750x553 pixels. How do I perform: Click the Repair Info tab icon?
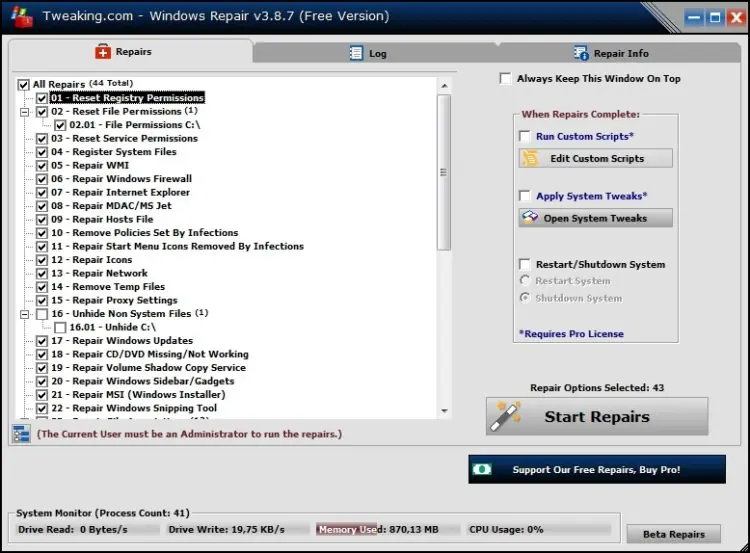(x=581, y=53)
